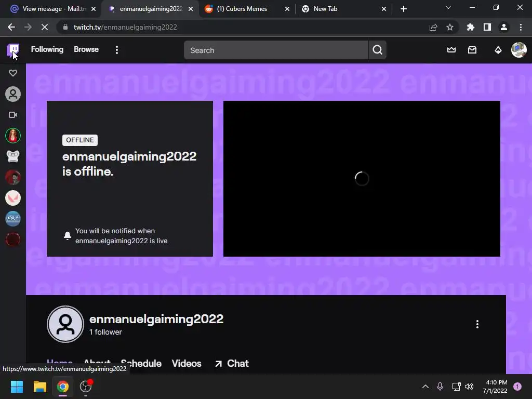Viewport: 532px width, 399px height.
Task: Open the three-dot menu beside Browse
Action: point(117,50)
